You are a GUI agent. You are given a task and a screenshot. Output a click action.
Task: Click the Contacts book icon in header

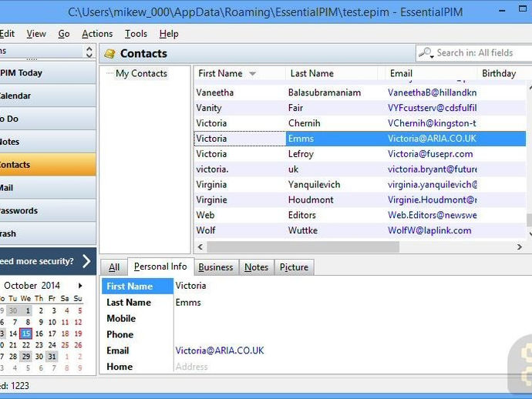109,54
